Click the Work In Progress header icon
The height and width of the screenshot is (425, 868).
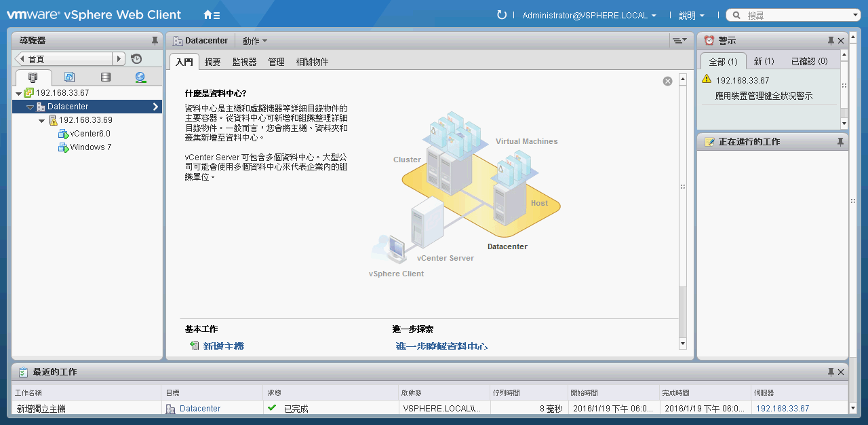pos(709,142)
